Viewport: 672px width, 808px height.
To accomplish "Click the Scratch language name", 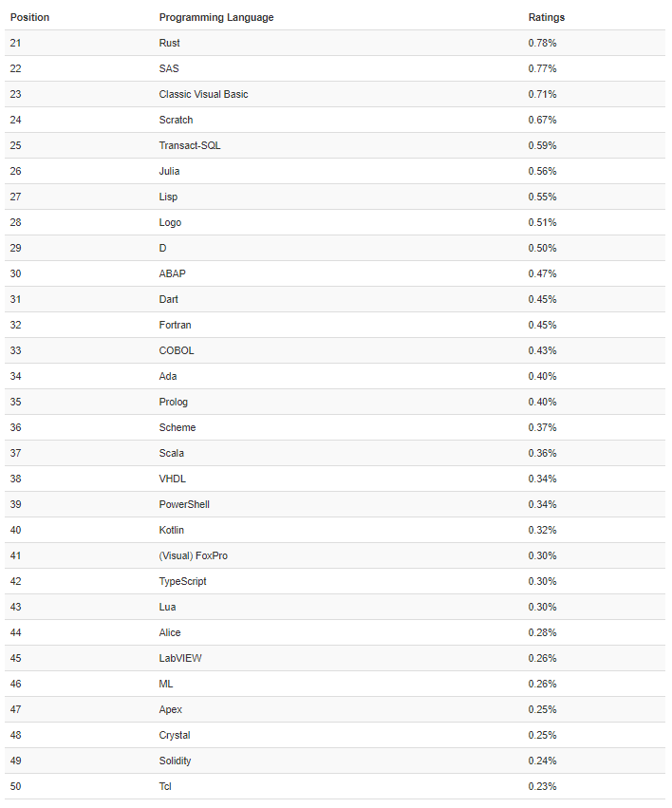I will 176,120.
